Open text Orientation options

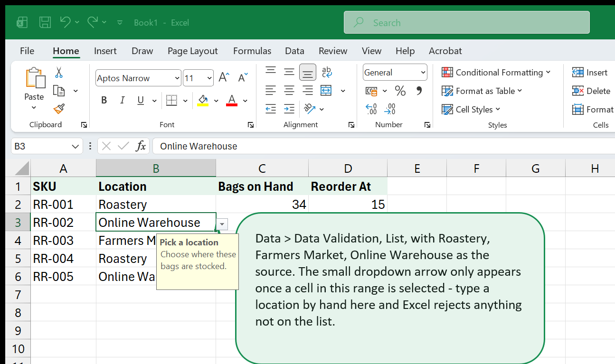(310, 109)
